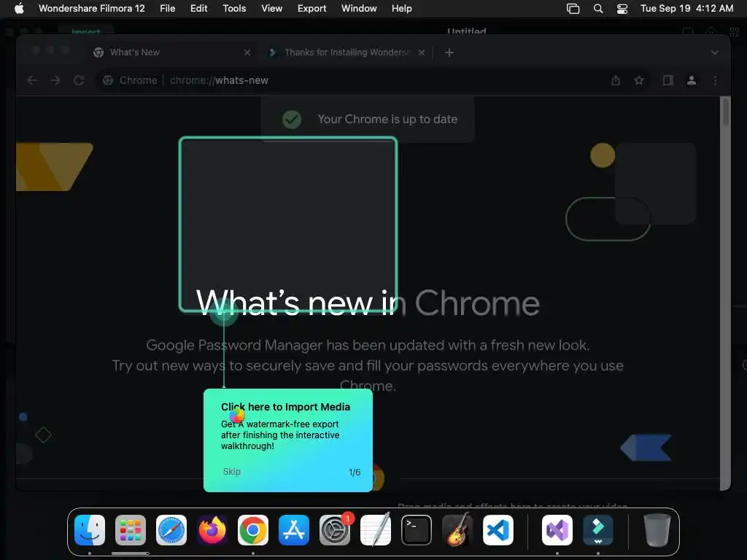747x560 pixels.
Task: Open the Help menu
Action: pos(402,9)
